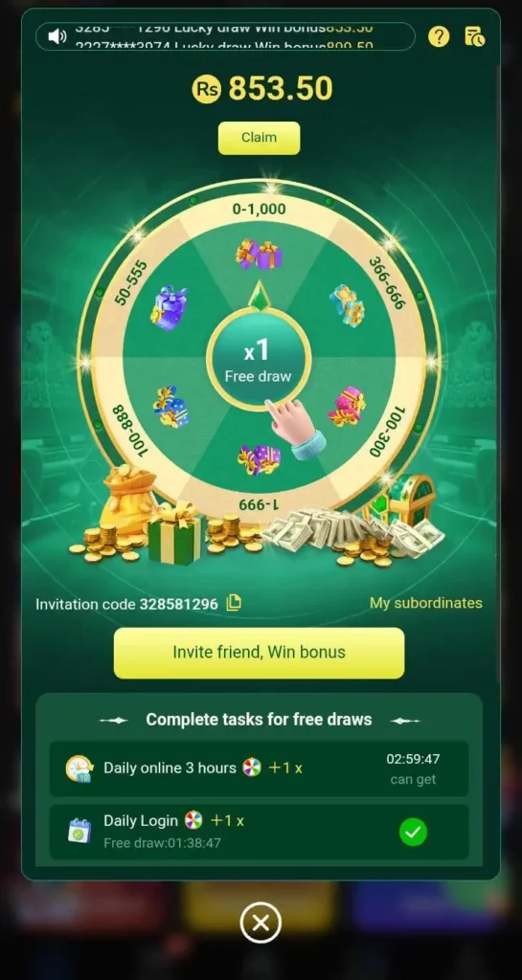The width and height of the screenshot is (522, 980).
Task: Click the 02:59:47 can get timer
Action: [x=413, y=768]
